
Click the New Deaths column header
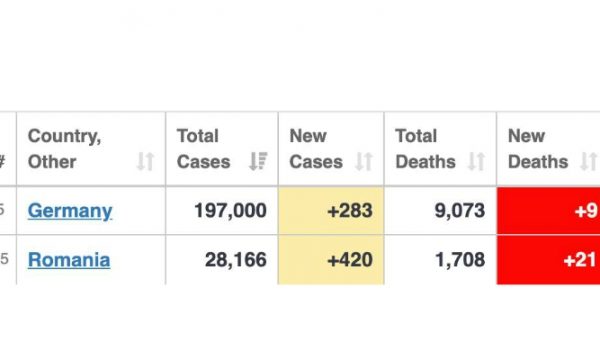click(548, 149)
